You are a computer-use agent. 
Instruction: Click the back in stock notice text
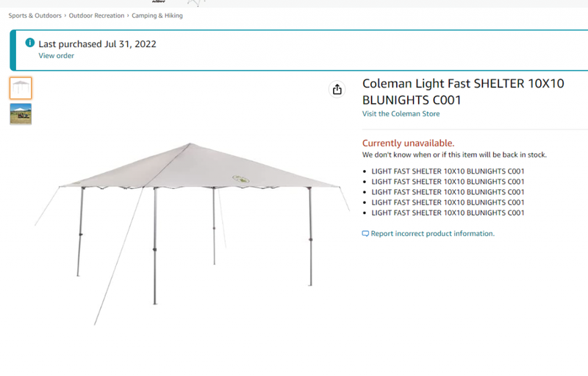point(454,155)
